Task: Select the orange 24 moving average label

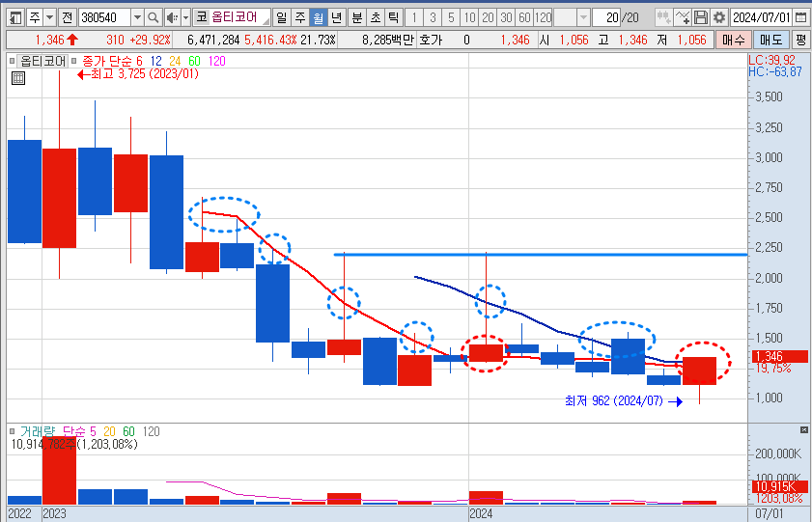Action: click(175, 61)
